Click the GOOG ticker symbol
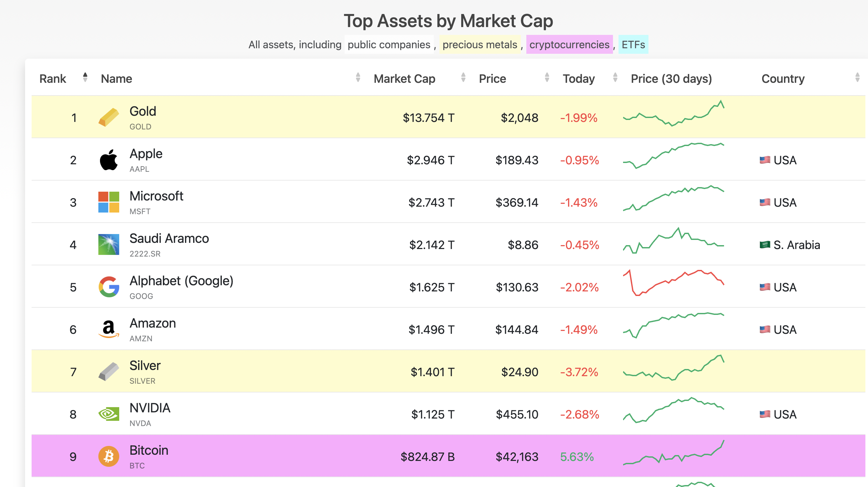The image size is (868, 487). [141, 296]
